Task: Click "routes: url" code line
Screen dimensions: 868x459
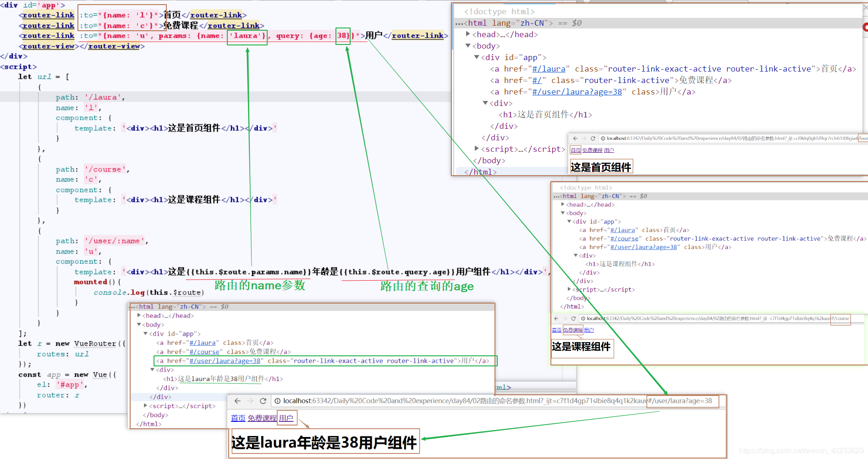Action: click(x=63, y=354)
